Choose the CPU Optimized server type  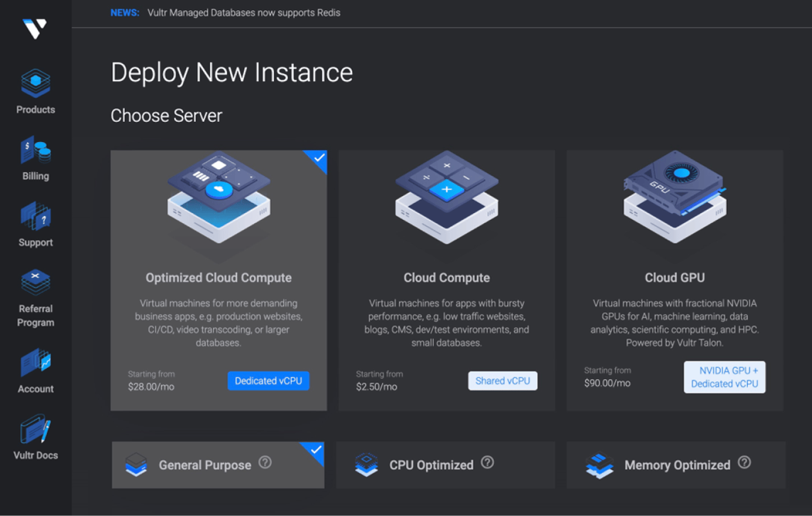(x=445, y=465)
